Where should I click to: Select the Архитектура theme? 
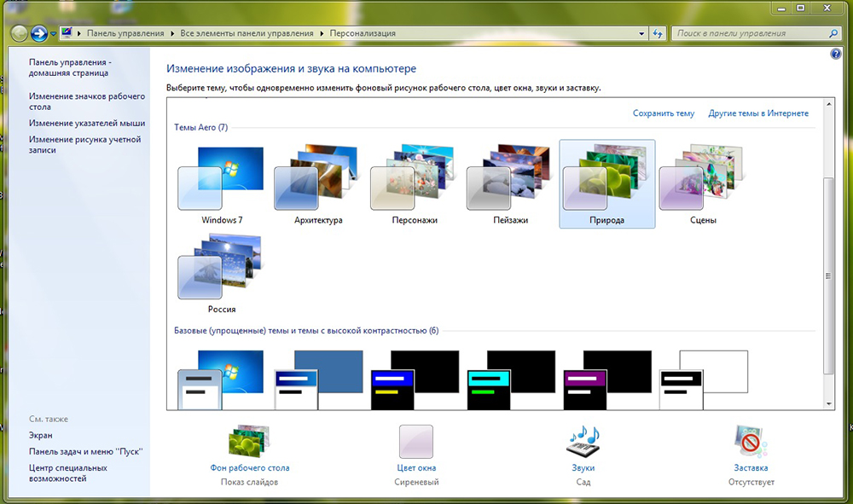pyautogui.click(x=318, y=183)
